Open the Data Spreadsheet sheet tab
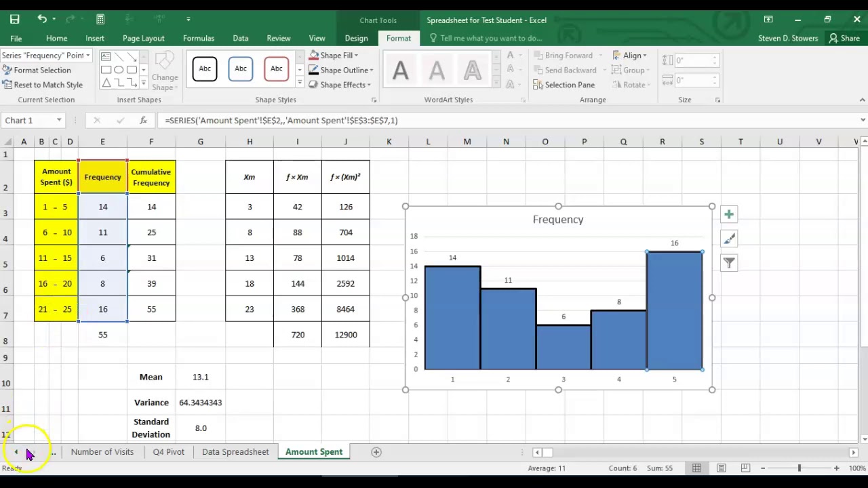The image size is (868, 488). pos(235,452)
